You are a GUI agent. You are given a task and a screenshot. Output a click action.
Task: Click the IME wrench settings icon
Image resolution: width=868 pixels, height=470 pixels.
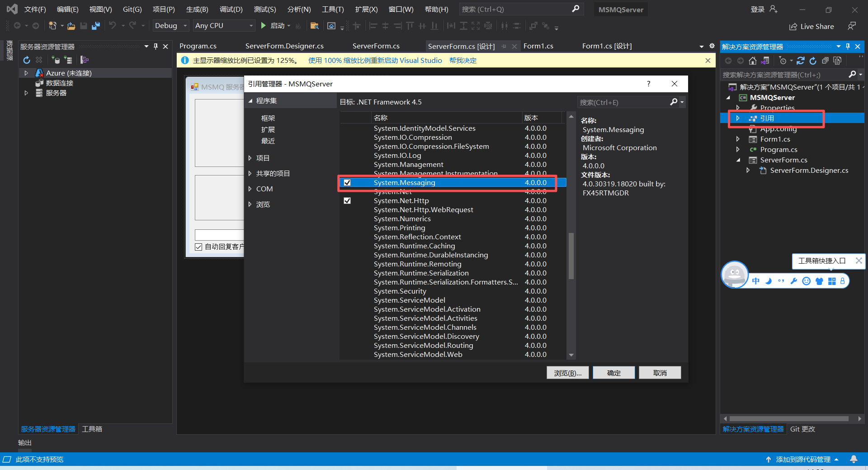point(794,281)
